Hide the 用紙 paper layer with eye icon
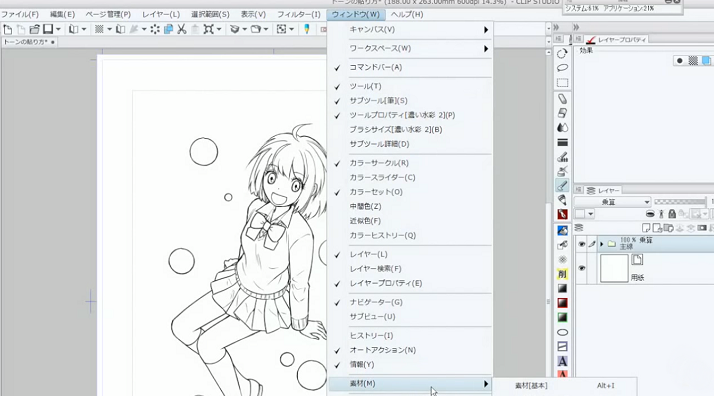 coord(581,269)
